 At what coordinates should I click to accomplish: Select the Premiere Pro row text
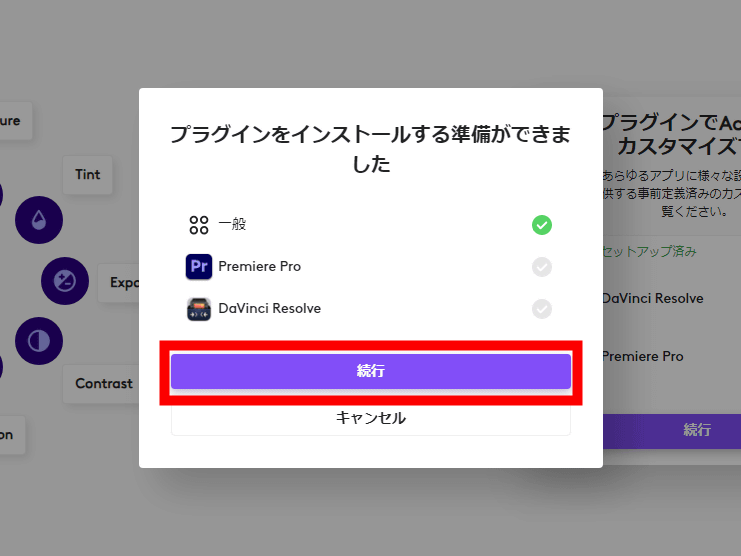click(259, 266)
